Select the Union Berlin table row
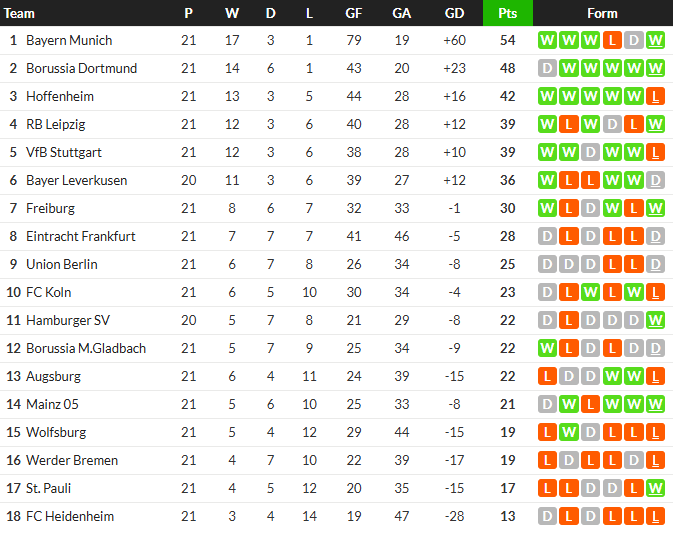The width and height of the screenshot is (679, 535). coord(336,264)
